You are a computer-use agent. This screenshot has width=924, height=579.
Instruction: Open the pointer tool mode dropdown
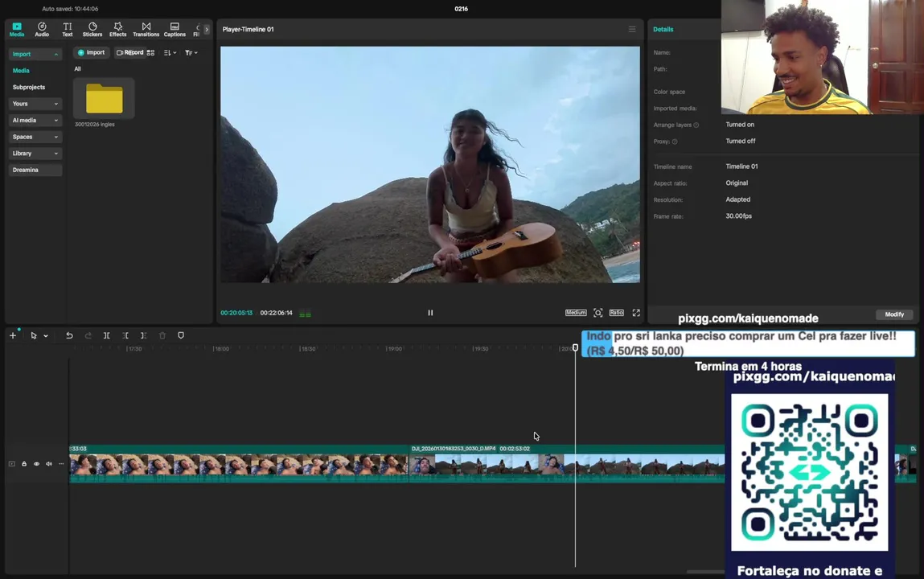[46, 336]
